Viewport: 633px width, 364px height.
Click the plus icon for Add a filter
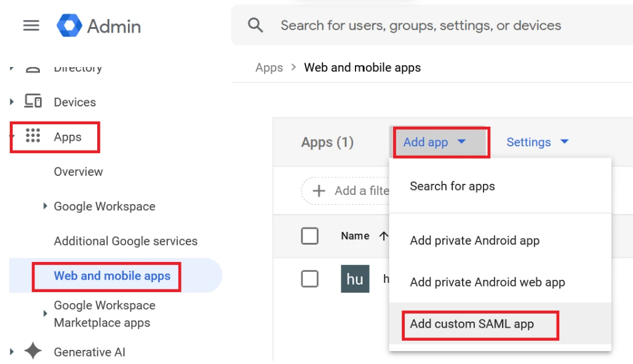pos(319,191)
